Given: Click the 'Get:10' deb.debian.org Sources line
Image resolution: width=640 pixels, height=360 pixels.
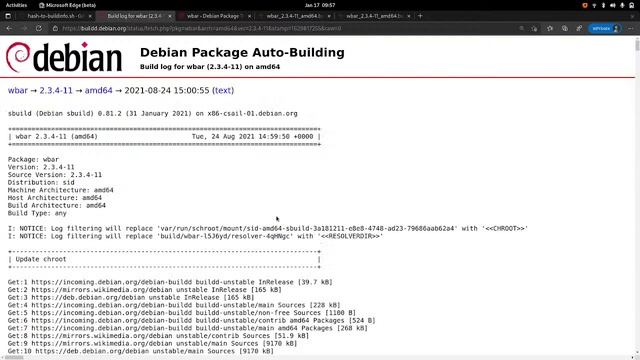Looking at the screenshot, I should click(x=141, y=351).
